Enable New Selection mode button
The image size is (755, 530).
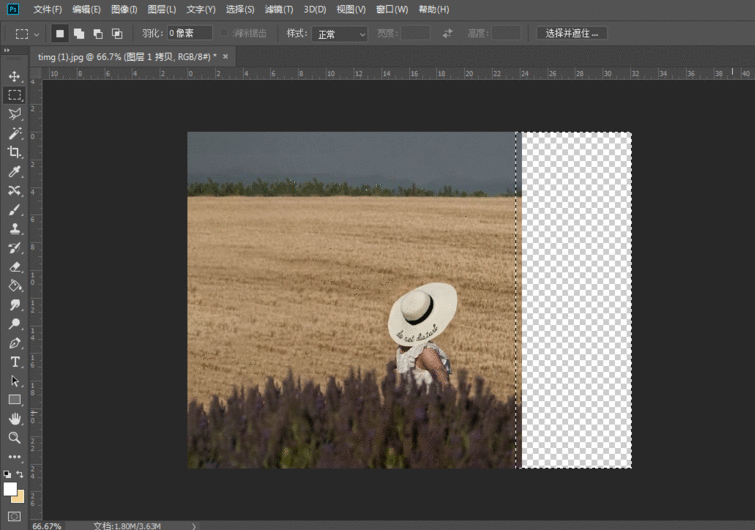click(x=60, y=34)
